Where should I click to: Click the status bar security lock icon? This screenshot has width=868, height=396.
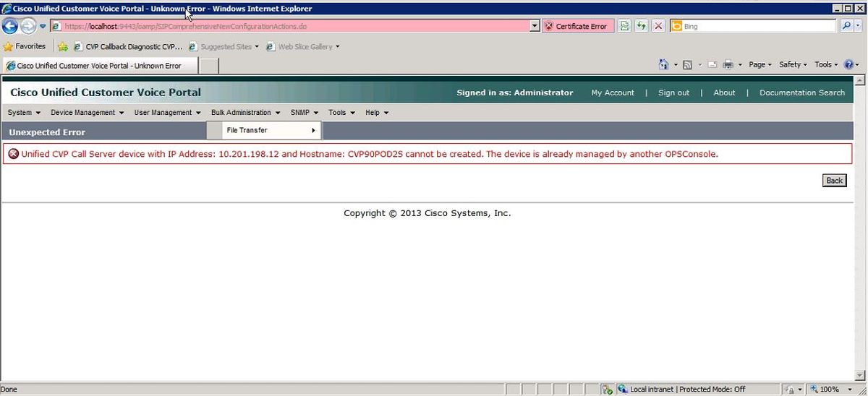791,389
